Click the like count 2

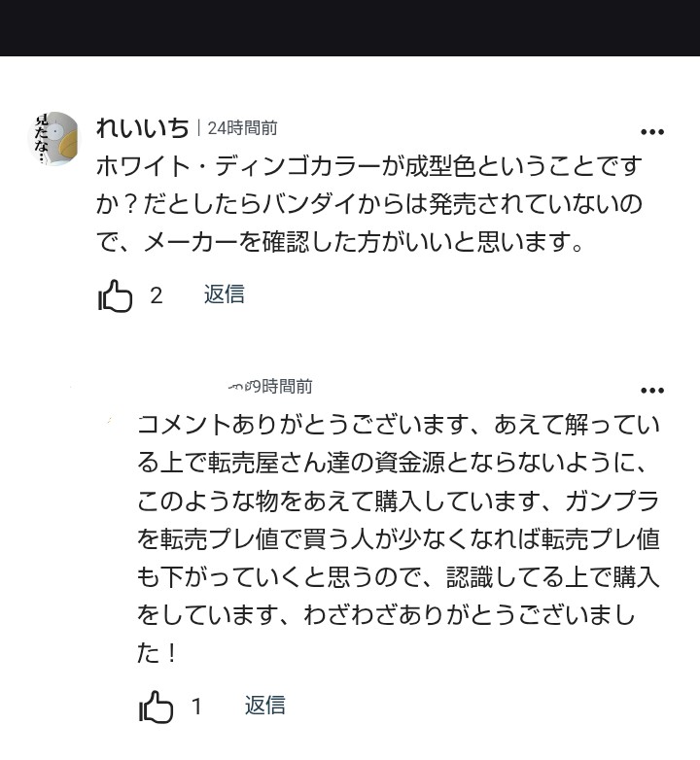tap(156, 295)
